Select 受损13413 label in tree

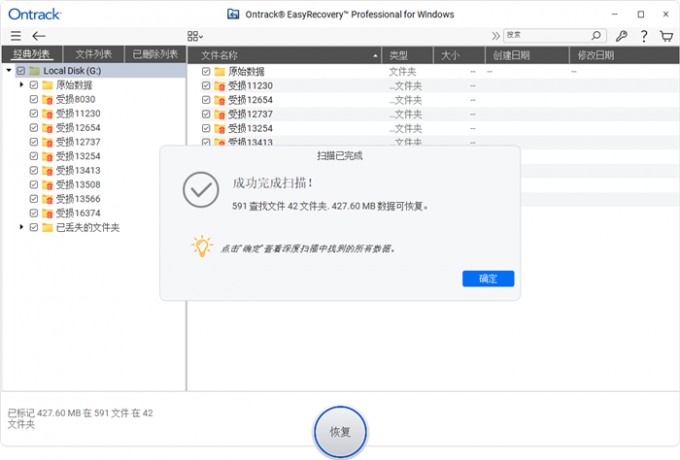[x=78, y=170]
